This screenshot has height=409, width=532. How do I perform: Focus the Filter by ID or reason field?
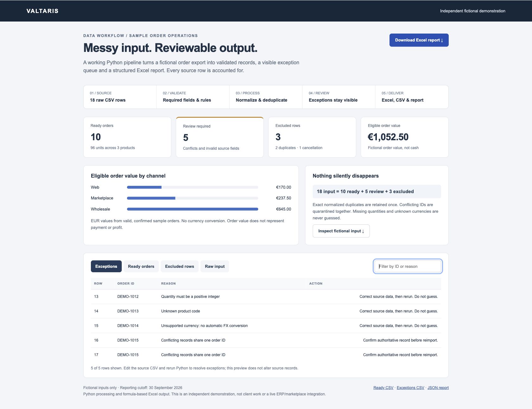click(x=408, y=267)
